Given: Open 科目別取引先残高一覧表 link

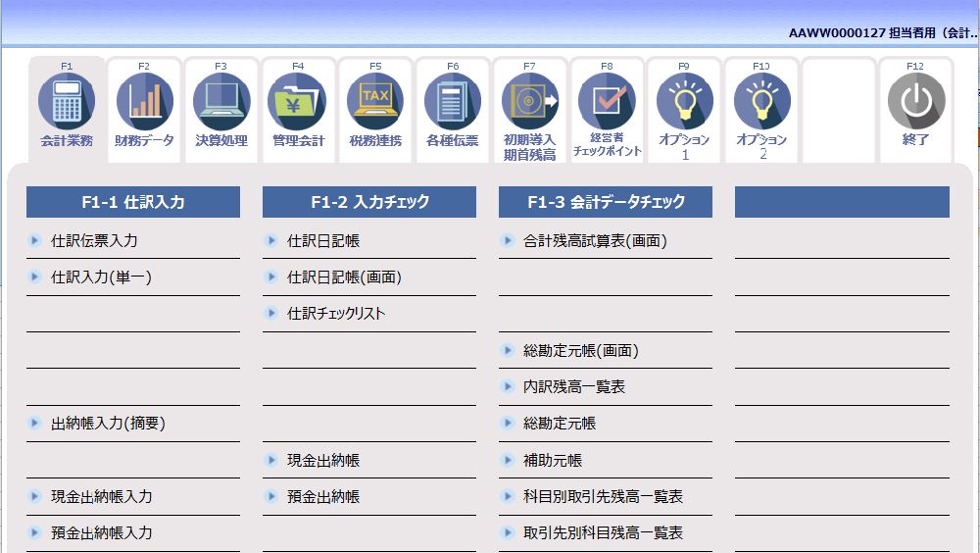Looking at the screenshot, I should pyautogui.click(x=603, y=497).
